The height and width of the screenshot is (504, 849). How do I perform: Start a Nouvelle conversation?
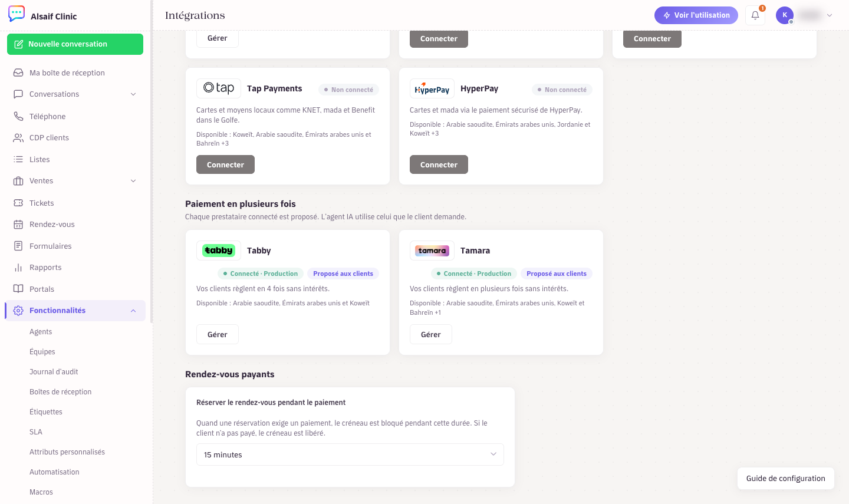click(75, 44)
